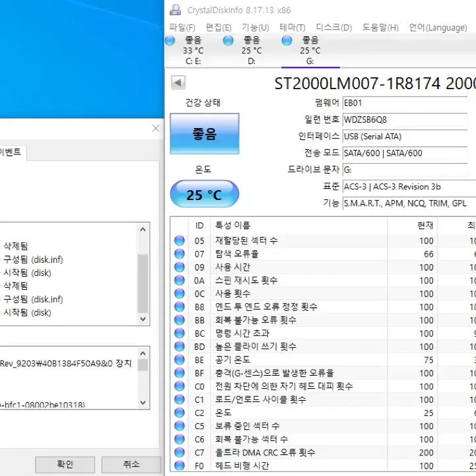Select attribute name 사용 시간
476x476 pixels.
click(x=233, y=267)
